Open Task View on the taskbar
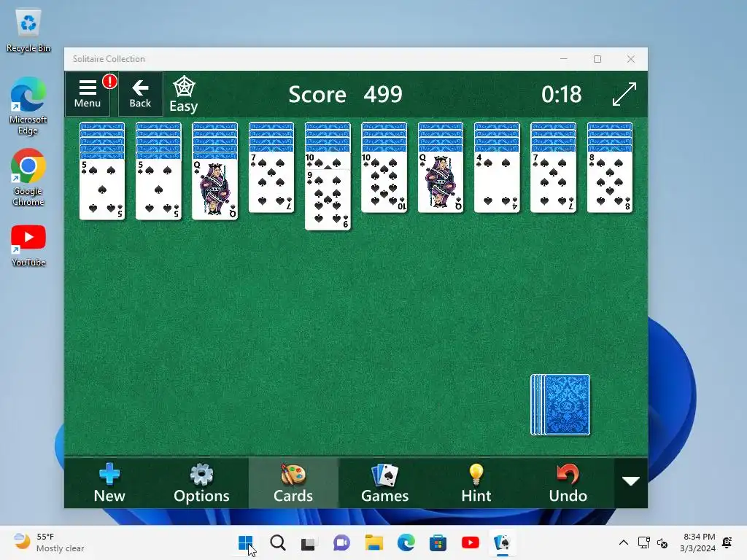This screenshot has height=560, width=747. [x=309, y=542]
